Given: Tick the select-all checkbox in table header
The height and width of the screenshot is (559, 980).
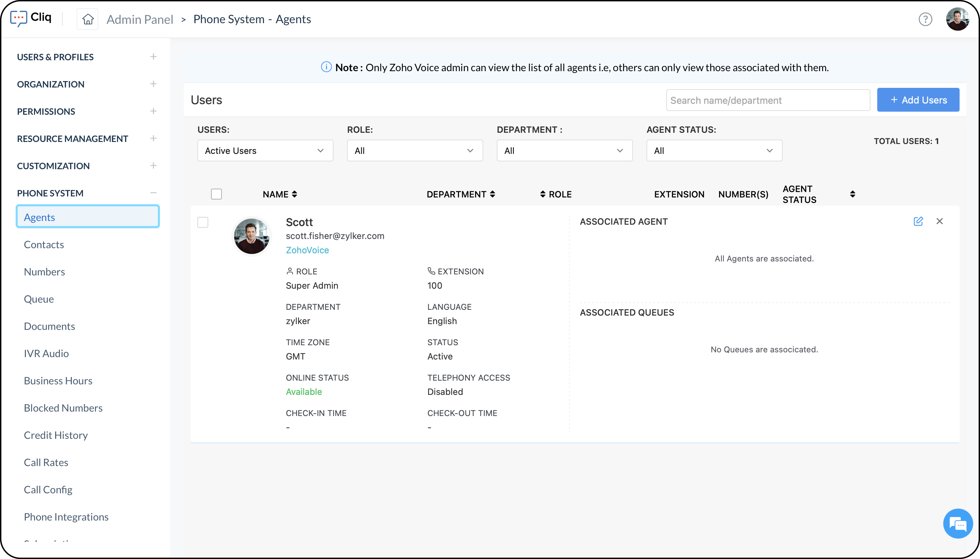Looking at the screenshot, I should pos(216,194).
